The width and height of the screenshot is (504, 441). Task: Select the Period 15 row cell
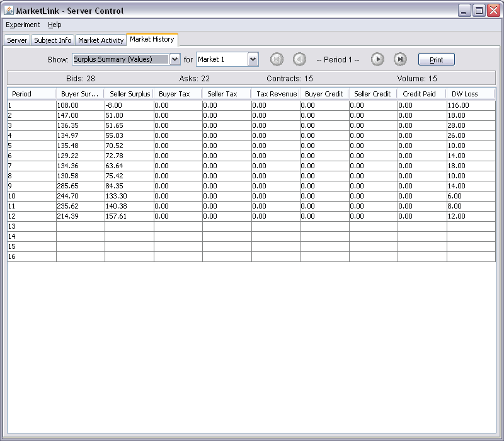tap(31, 246)
